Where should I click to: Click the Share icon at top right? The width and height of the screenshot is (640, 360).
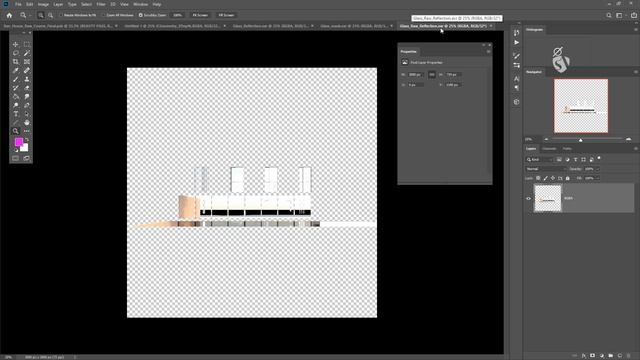click(634, 15)
